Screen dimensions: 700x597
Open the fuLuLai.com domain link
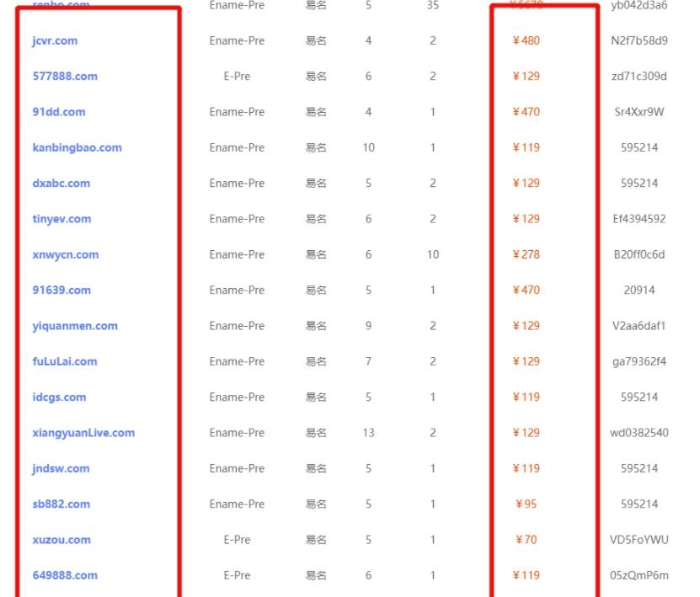[x=65, y=361]
